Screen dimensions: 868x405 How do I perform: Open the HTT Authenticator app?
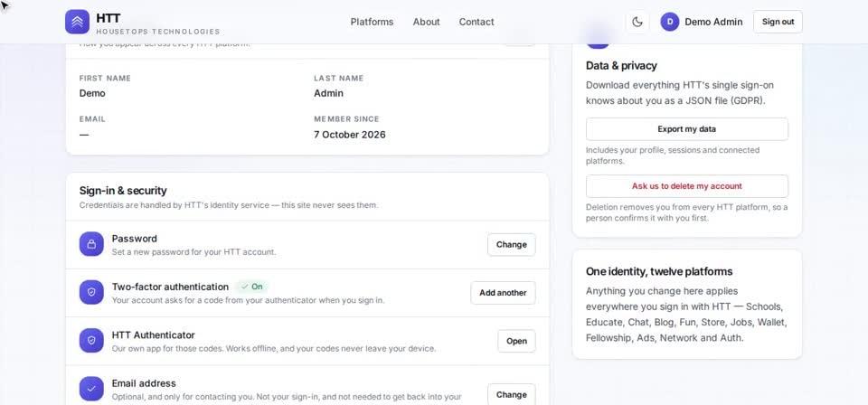point(516,341)
